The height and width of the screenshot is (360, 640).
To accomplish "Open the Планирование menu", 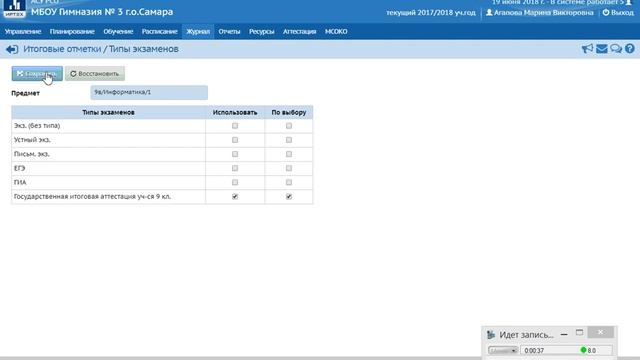I will coord(72,31).
